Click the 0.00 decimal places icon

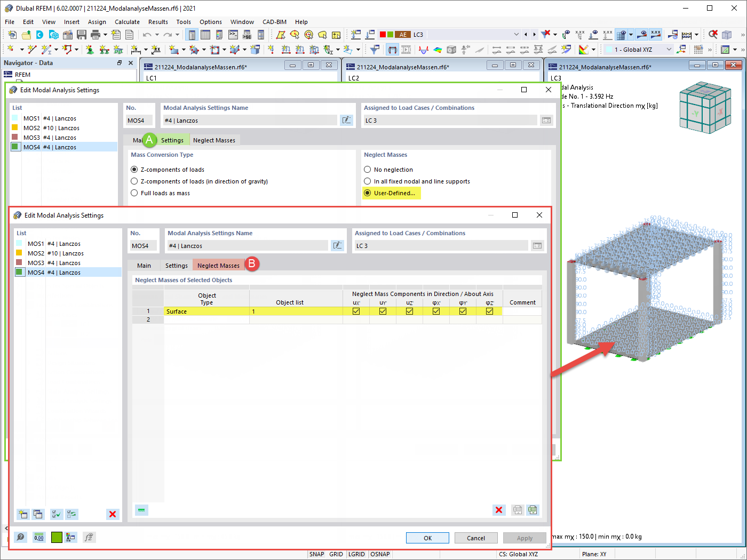pyautogui.click(x=38, y=537)
